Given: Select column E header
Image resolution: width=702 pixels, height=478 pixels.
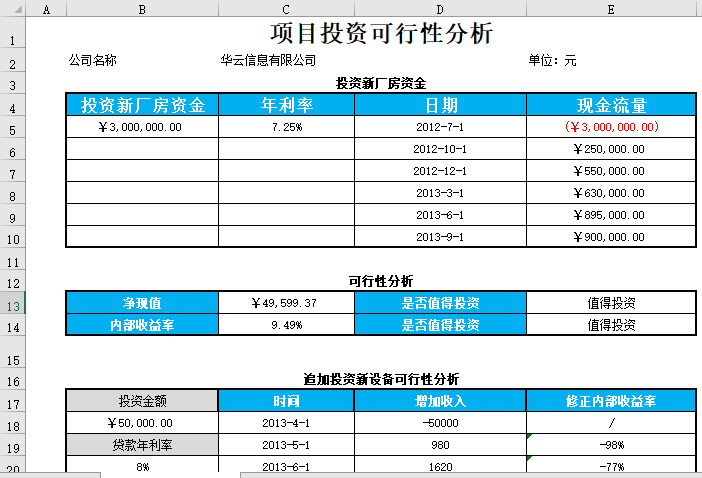Looking at the screenshot, I should click(610, 8).
